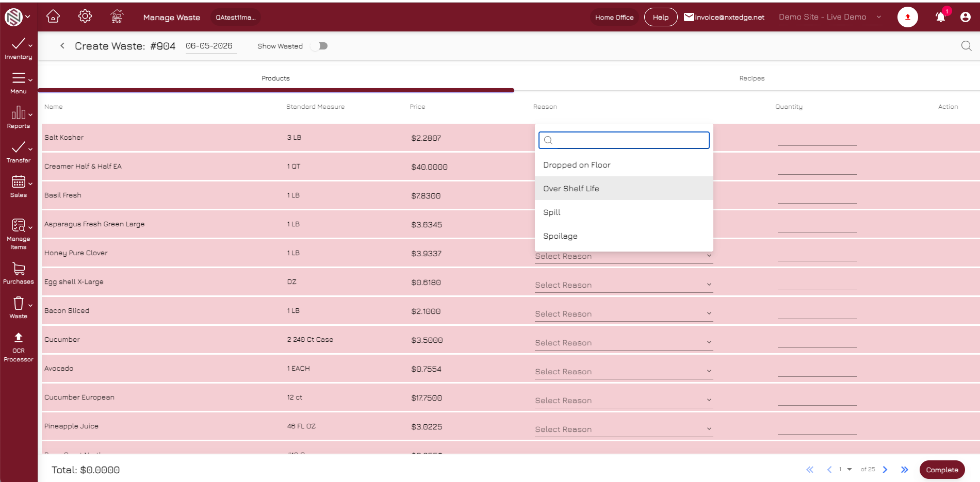Image resolution: width=980 pixels, height=482 pixels.
Task: Click the search magnifier icon at right
Action: coord(966,46)
